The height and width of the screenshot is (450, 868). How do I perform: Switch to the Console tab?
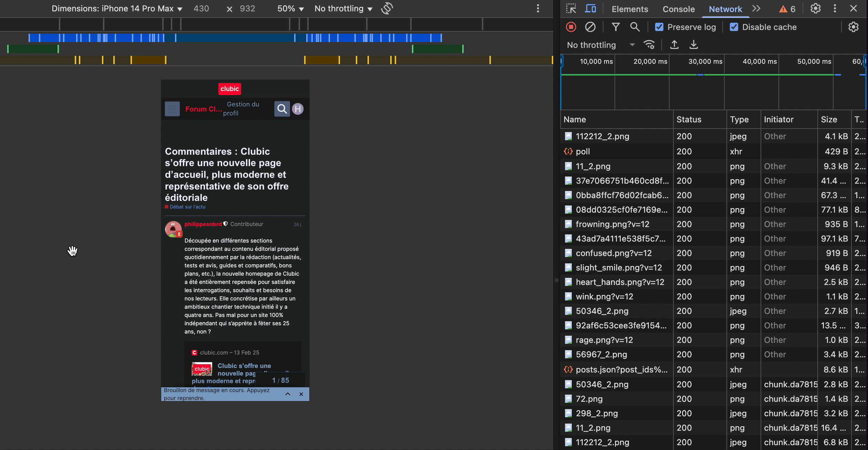coord(679,9)
